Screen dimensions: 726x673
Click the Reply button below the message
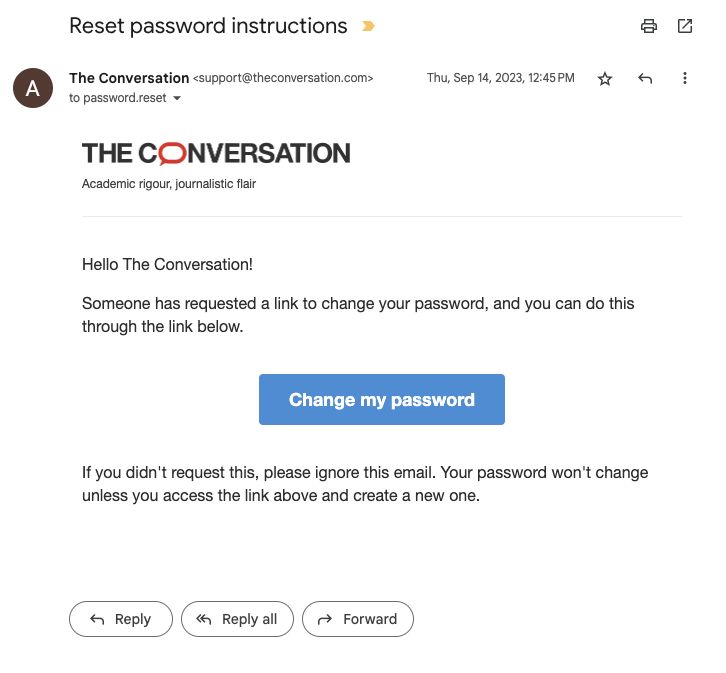[x=121, y=619]
